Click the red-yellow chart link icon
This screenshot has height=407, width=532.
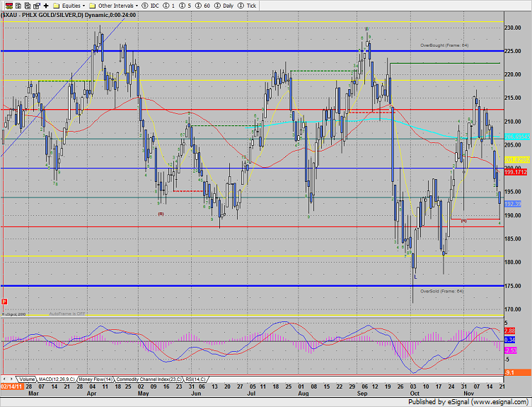9,6
